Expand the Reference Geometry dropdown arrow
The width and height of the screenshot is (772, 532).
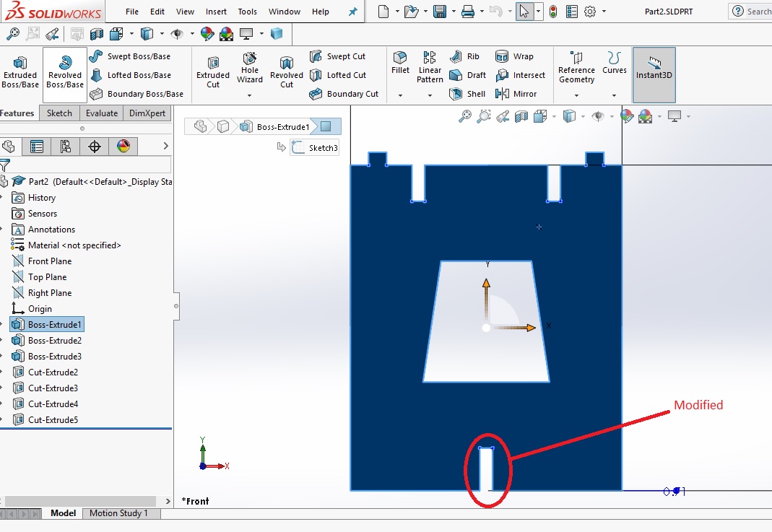coord(576,95)
